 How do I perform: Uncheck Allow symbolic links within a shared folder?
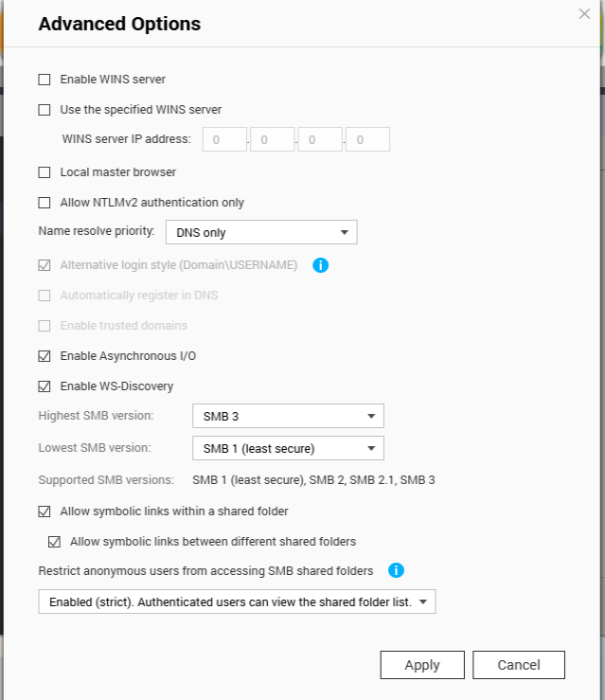point(44,512)
